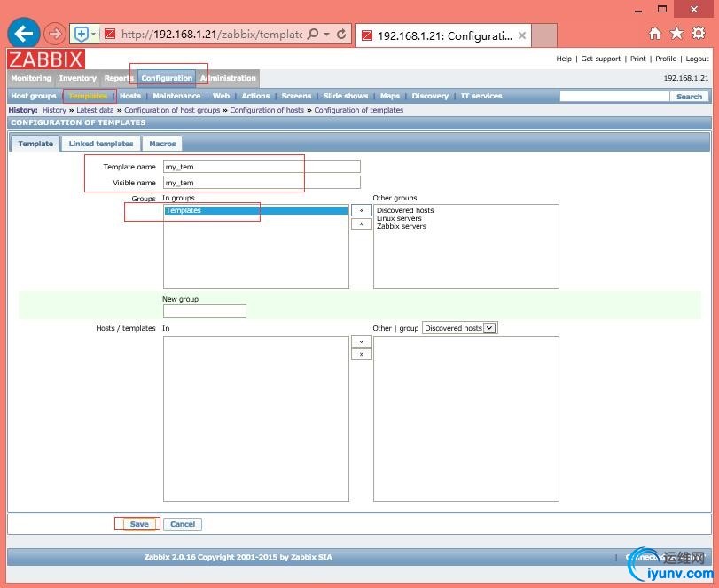Image resolution: width=719 pixels, height=588 pixels.
Task: Click the Visible name input field
Action: click(x=262, y=183)
